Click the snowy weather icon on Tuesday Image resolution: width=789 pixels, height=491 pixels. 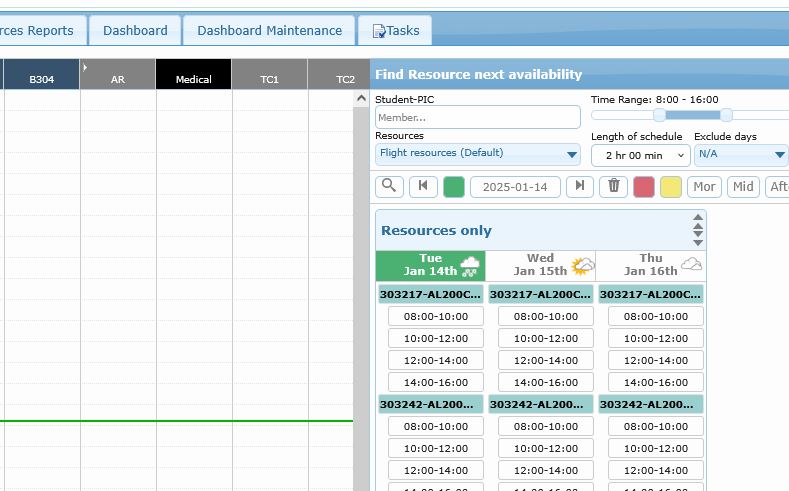[471, 266]
